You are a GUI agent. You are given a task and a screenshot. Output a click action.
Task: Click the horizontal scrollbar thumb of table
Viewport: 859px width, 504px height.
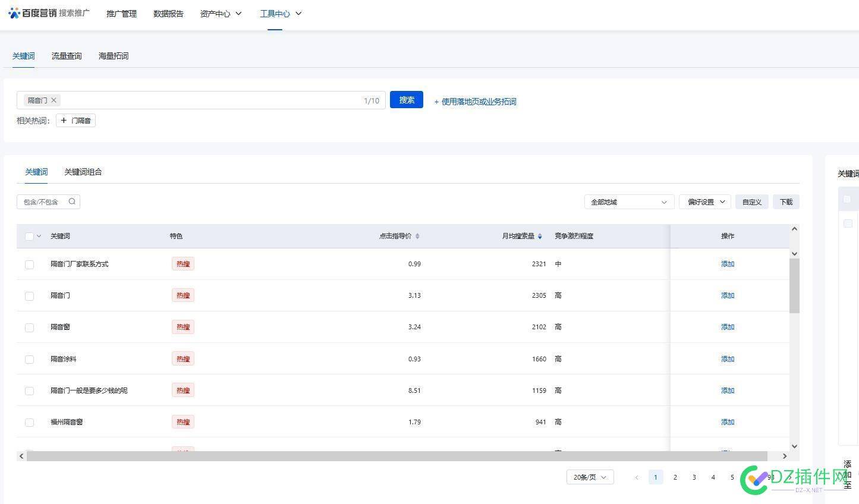tap(397, 456)
